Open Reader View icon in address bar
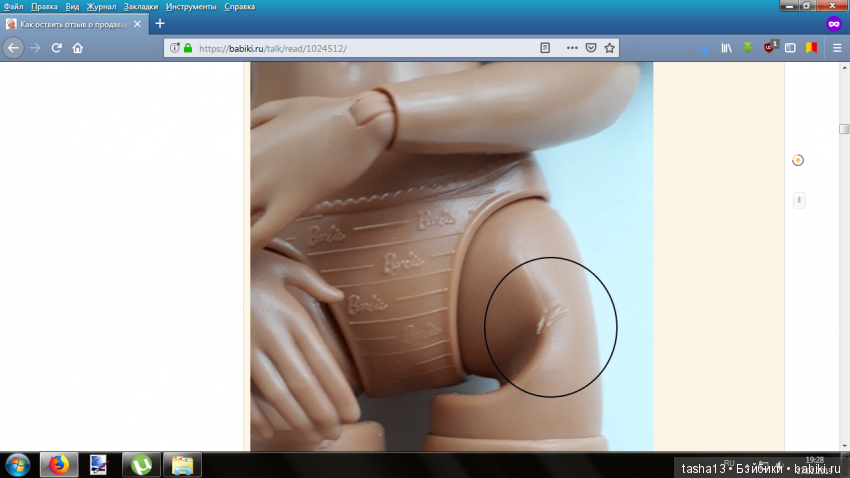850x478 pixels. click(545, 47)
